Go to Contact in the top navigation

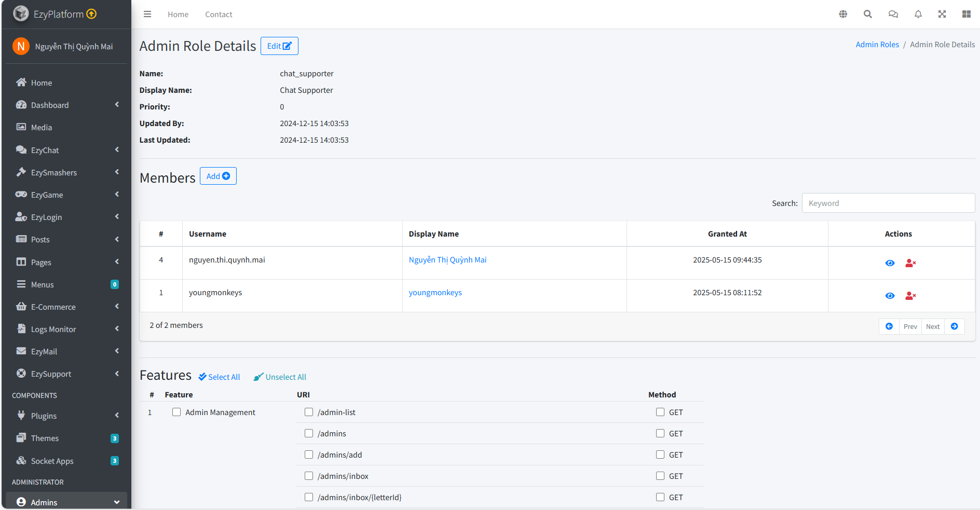(x=219, y=15)
